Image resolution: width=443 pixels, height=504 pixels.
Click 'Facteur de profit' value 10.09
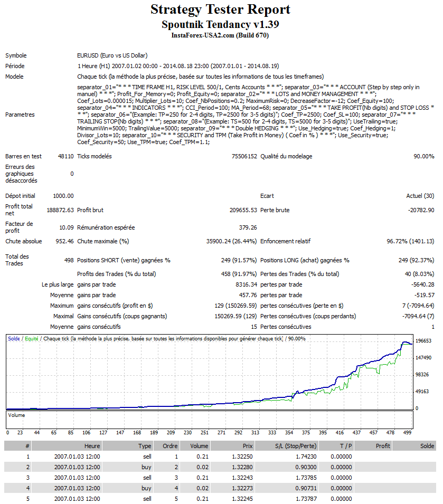[67, 227]
